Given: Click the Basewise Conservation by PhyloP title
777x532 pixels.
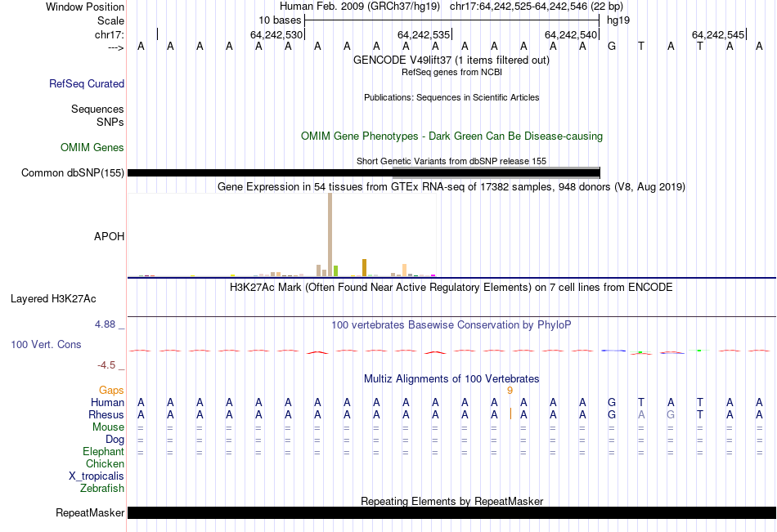Looking at the screenshot, I should coord(451,325).
